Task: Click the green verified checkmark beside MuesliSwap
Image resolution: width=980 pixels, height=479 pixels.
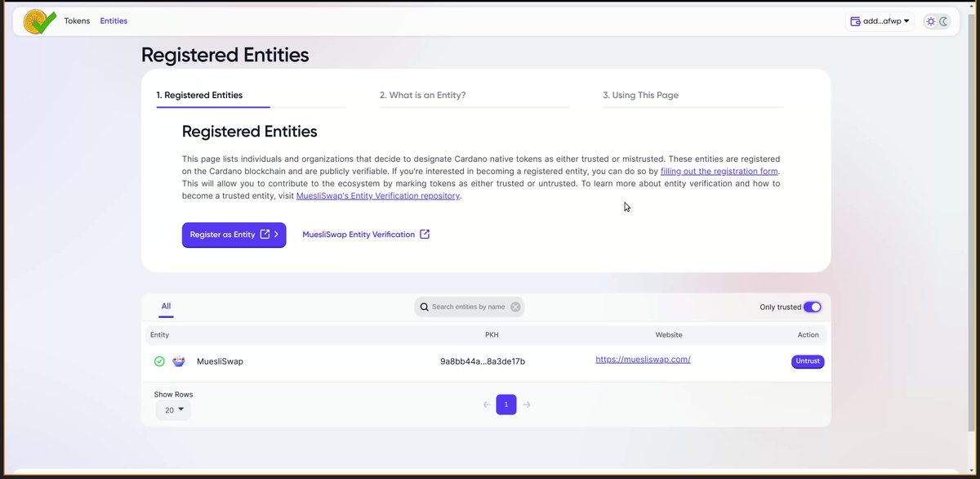Action: 159,361
